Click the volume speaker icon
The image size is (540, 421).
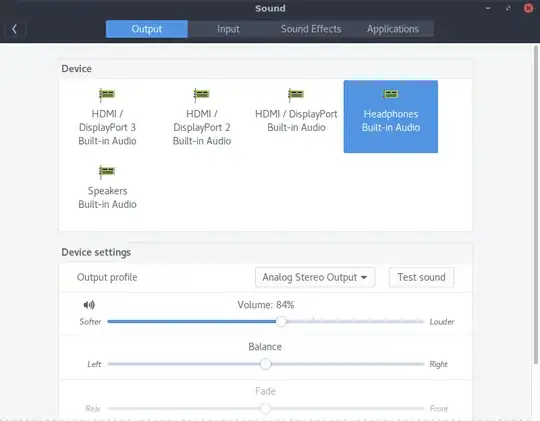click(89, 305)
